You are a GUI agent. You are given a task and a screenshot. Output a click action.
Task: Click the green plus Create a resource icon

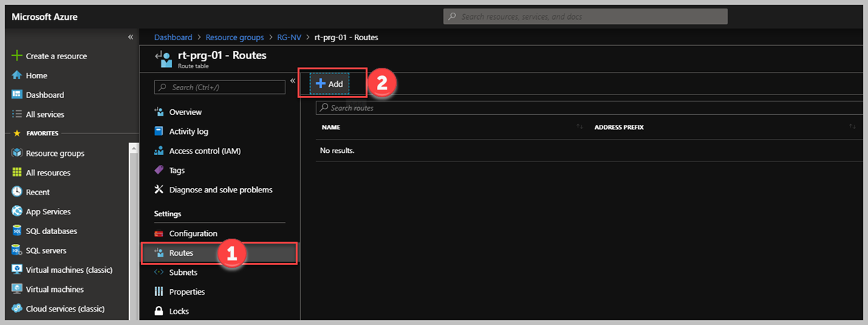[17, 56]
